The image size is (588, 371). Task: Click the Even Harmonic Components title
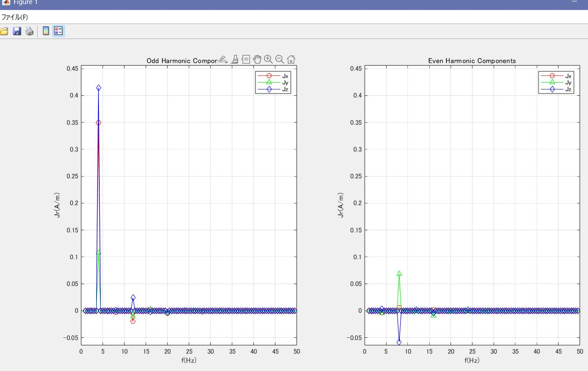click(x=472, y=61)
